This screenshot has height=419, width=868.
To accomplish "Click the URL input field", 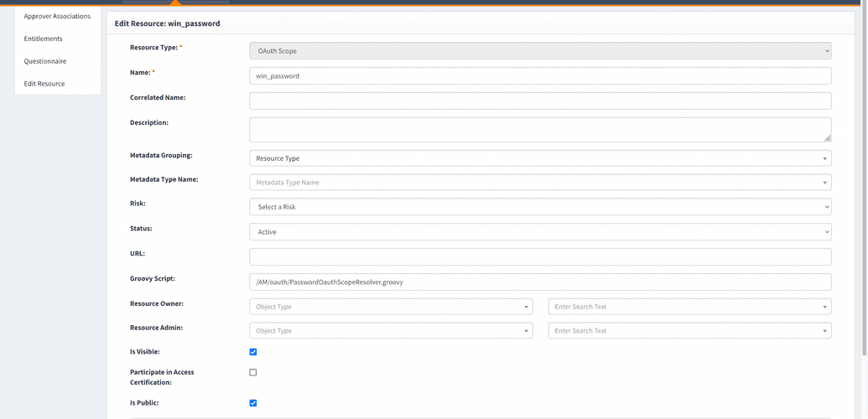I will click(x=540, y=256).
